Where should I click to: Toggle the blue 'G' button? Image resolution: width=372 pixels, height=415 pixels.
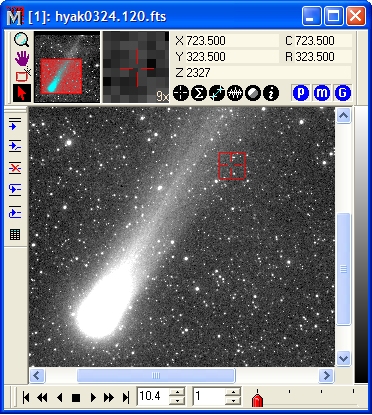click(x=343, y=93)
